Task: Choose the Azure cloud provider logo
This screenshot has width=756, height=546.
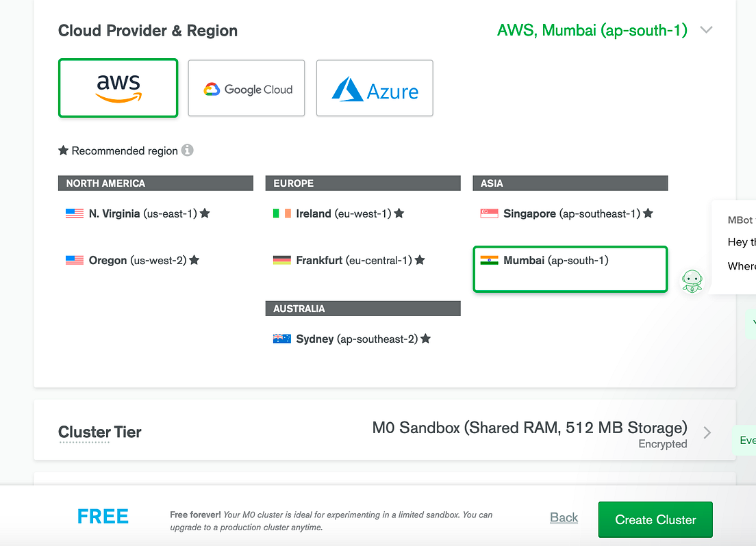Action: 374,88
